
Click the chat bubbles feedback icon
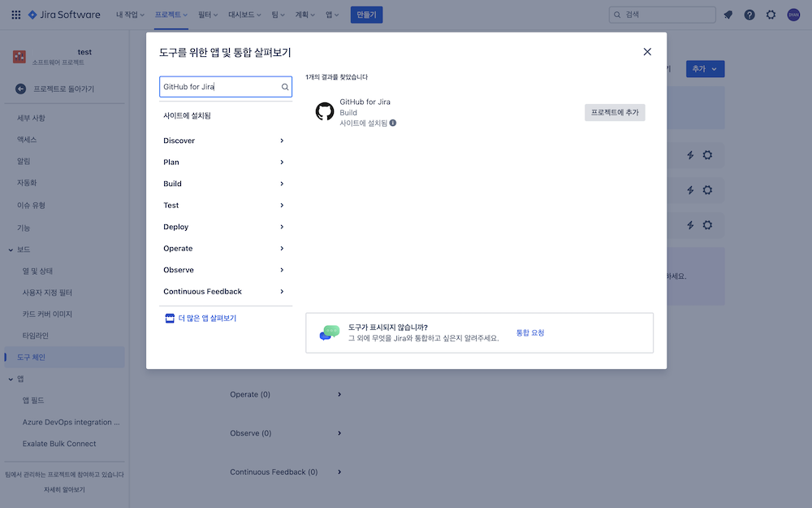click(330, 332)
